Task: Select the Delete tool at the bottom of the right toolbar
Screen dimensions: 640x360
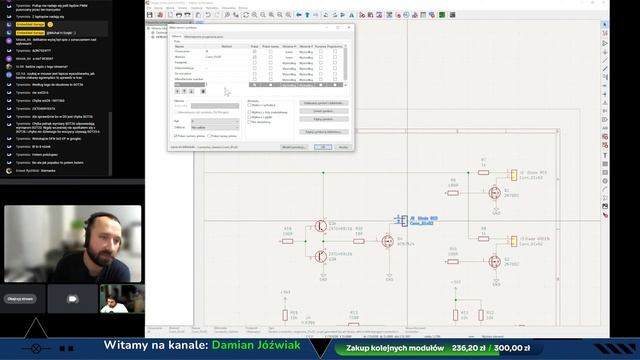Action: click(605, 215)
